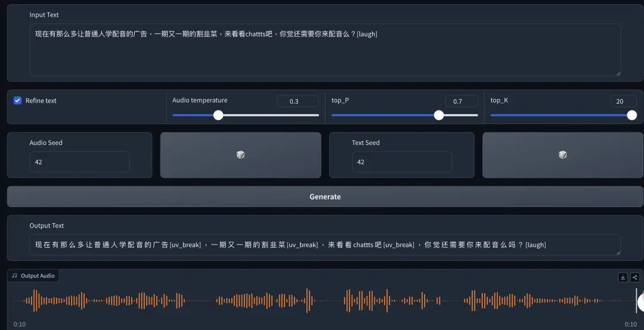Image resolution: width=644 pixels, height=330 pixels.
Task: Click resize handle of Input Text box
Action: pos(618,73)
